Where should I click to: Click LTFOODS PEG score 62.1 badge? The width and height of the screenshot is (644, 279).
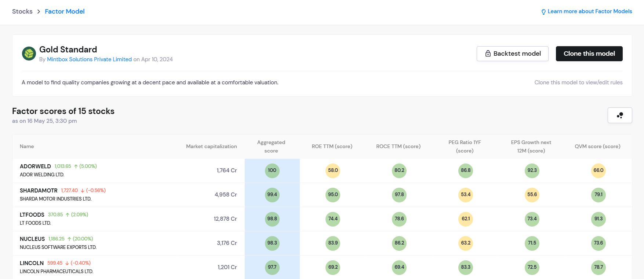pyautogui.click(x=466, y=219)
